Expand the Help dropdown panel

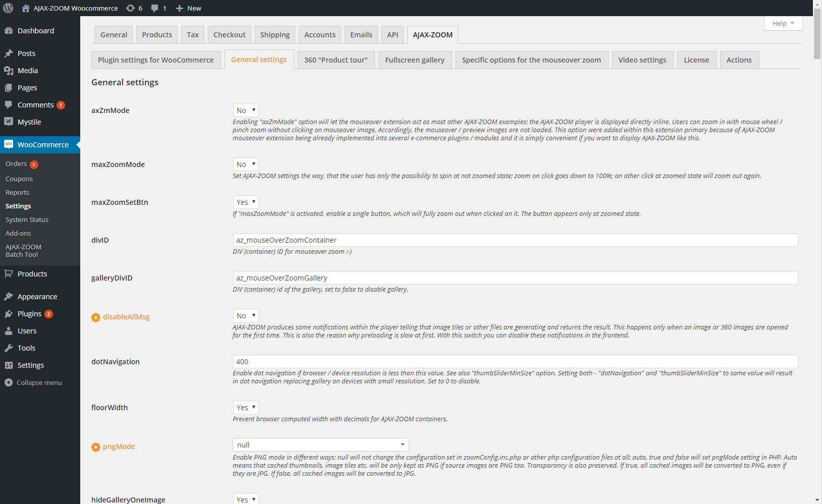coord(783,23)
